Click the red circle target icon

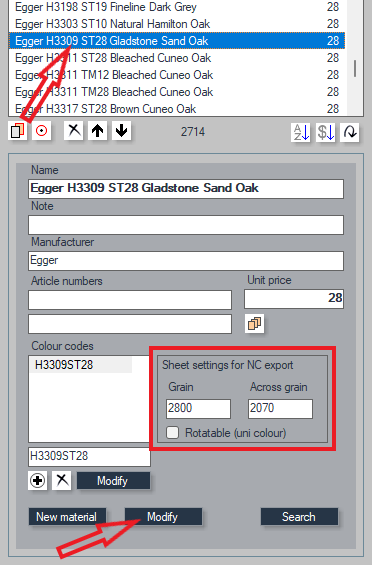(41, 130)
